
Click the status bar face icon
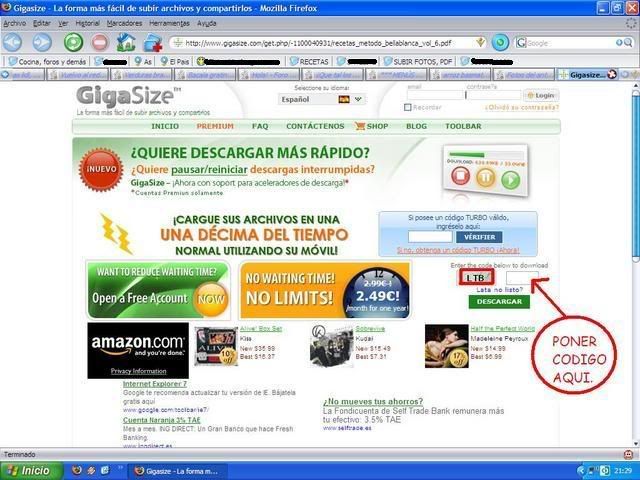(629, 454)
